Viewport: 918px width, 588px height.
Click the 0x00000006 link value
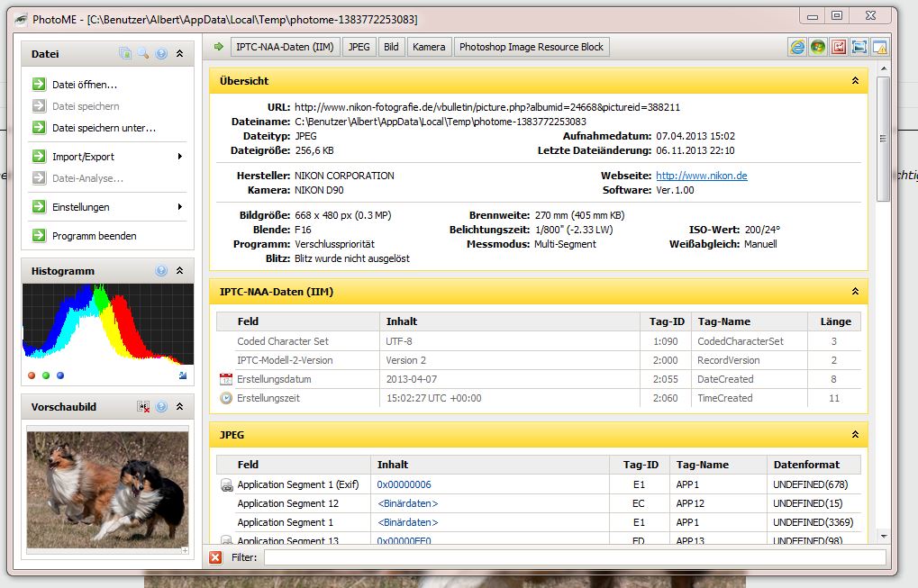point(404,484)
